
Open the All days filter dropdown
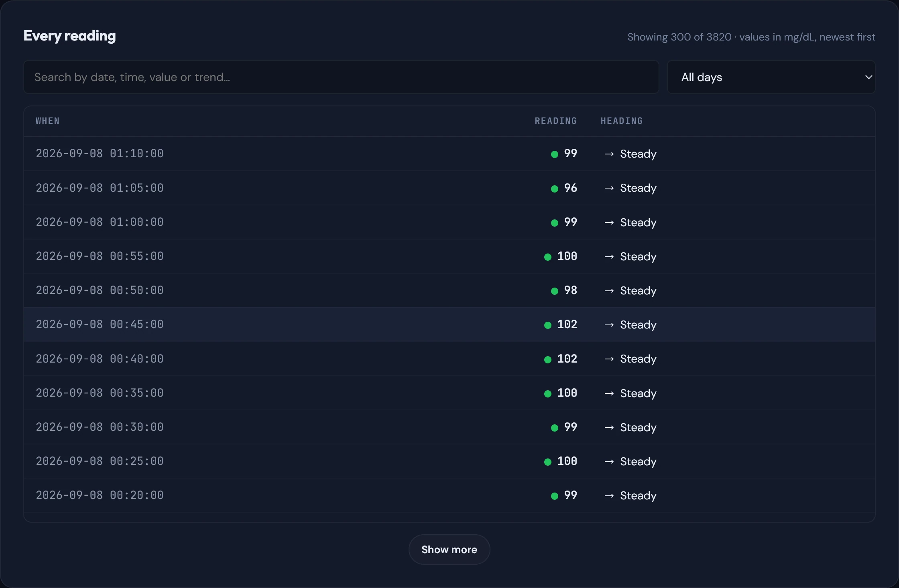[771, 77]
